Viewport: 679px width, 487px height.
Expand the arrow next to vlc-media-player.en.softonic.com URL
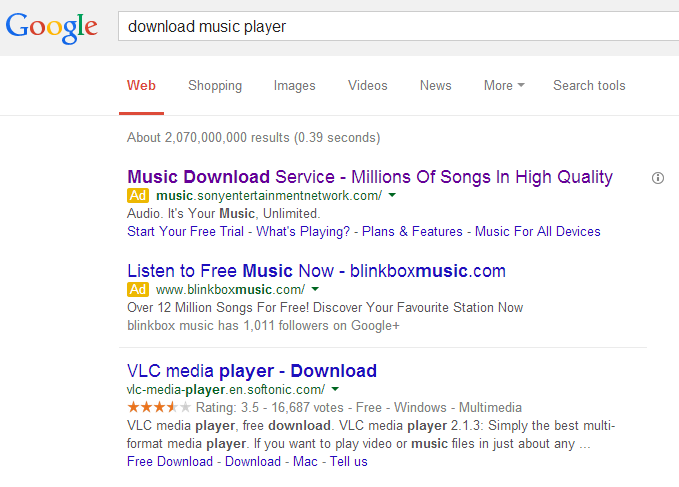point(335,389)
